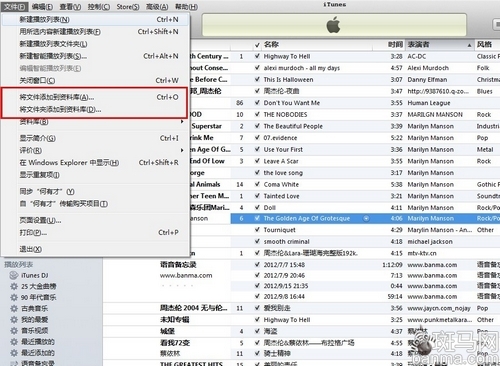The height and width of the screenshot is (366, 500).
Task: Select song '07.evidence'
Action: click(x=280, y=138)
